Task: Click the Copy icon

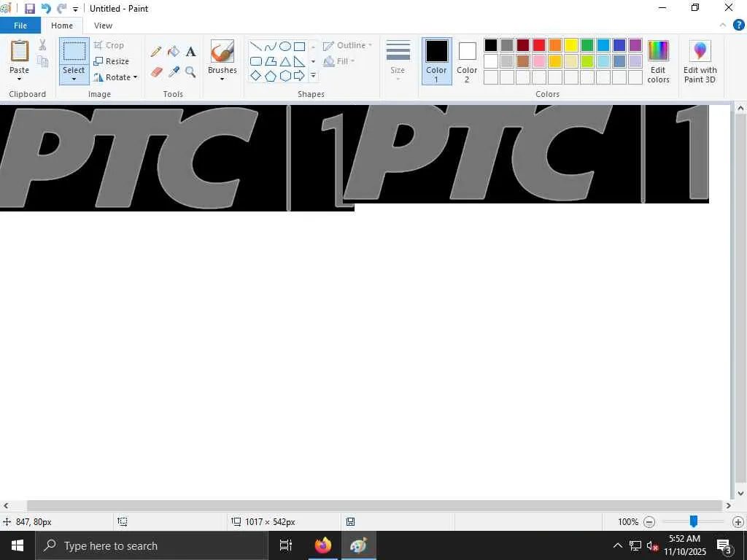Action: 42,61
